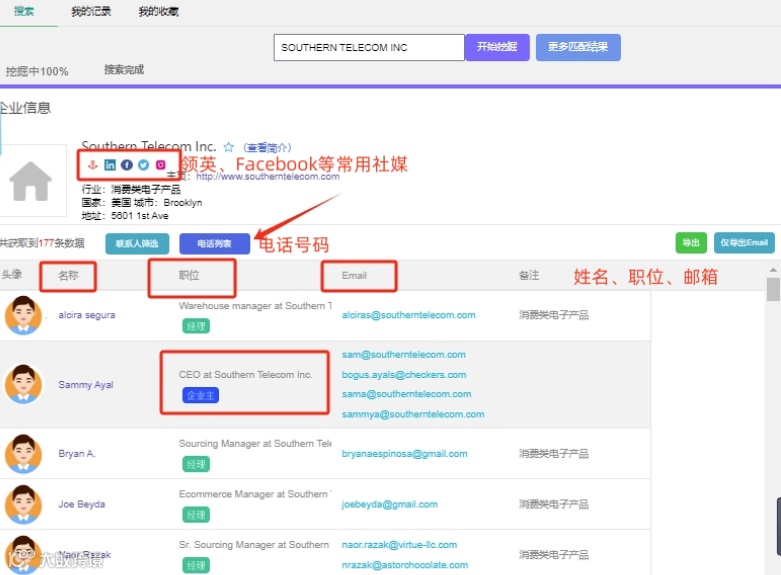Click the 搜索完成 status text
Screen dimensions: 781x575
pyautogui.click(x=124, y=70)
